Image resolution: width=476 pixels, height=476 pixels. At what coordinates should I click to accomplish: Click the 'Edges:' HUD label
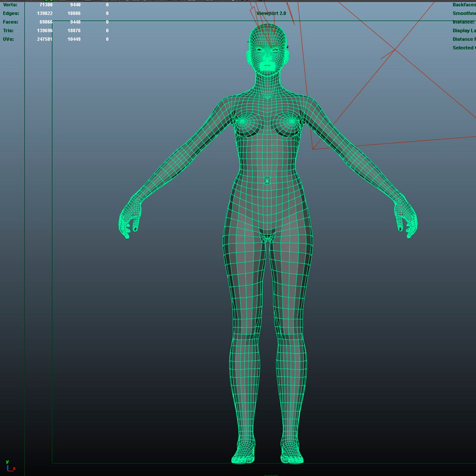point(11,13)
